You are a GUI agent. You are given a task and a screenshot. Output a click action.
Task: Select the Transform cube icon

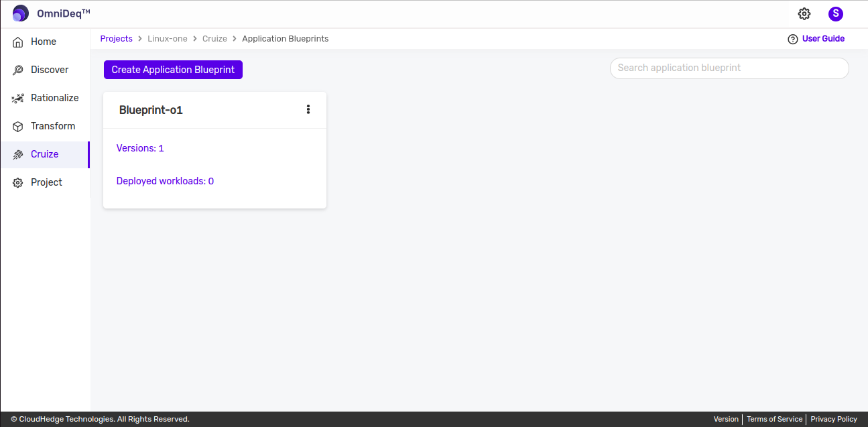click(x=18, y=126)
